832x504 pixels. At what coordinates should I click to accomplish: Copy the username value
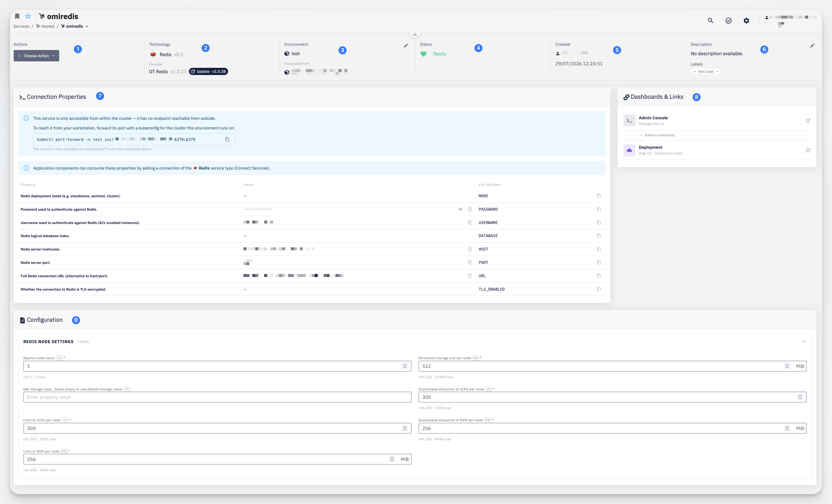click(470, 223)
